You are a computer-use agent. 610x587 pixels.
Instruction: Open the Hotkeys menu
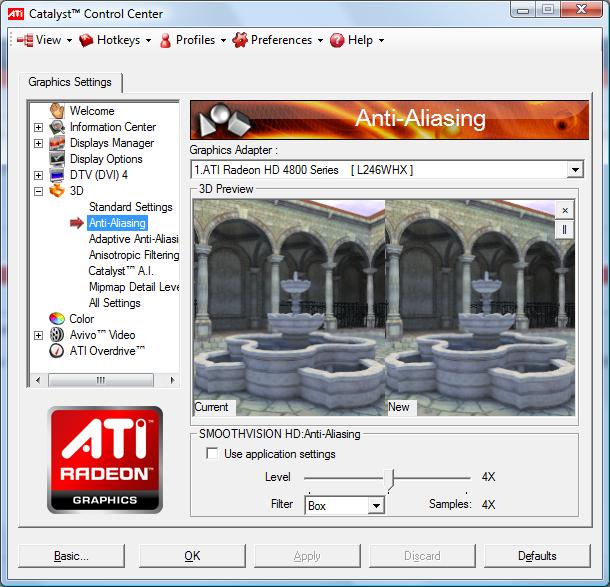tap(115, 40)
